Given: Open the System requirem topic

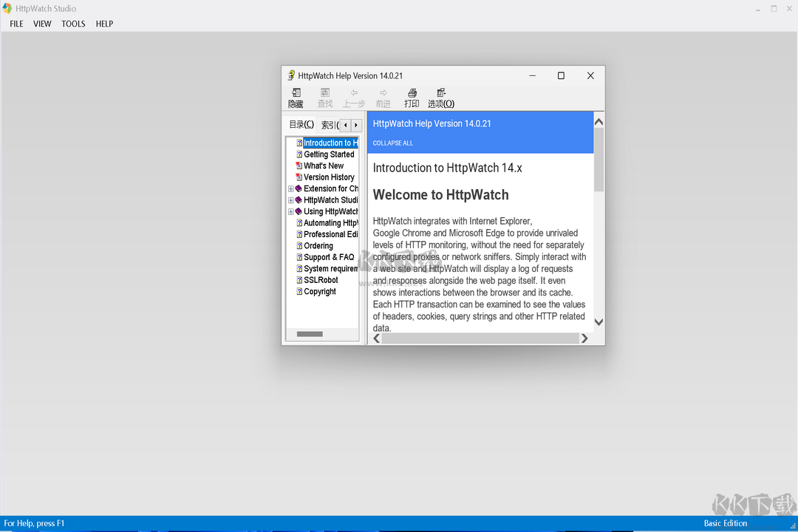Looking at the screenshot, I should coord(331,269).
